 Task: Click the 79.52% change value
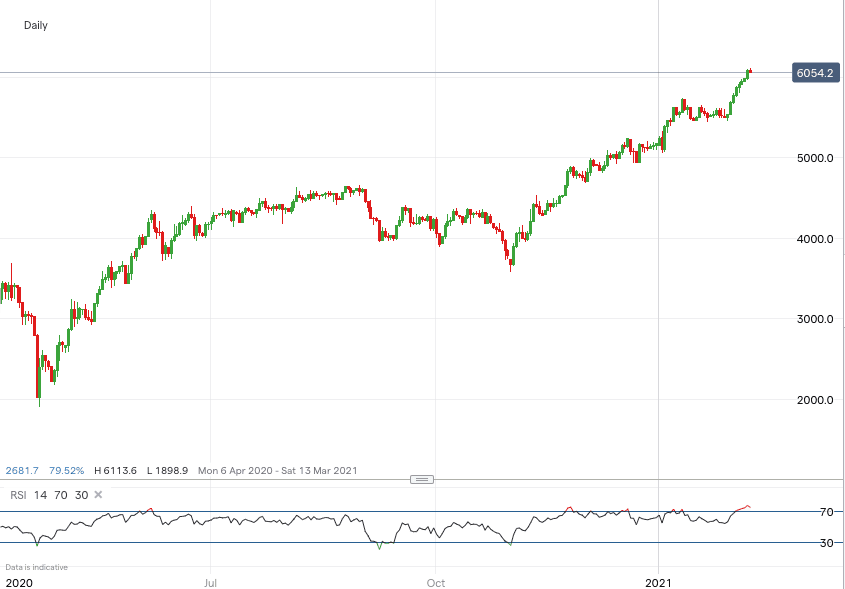point(66,470)
